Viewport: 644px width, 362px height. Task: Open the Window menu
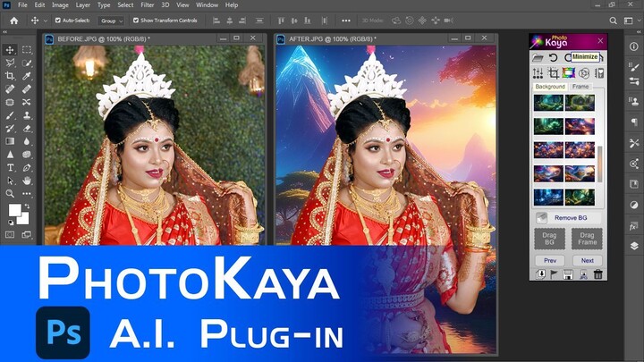pyautogui.click(x=207, y=5)
